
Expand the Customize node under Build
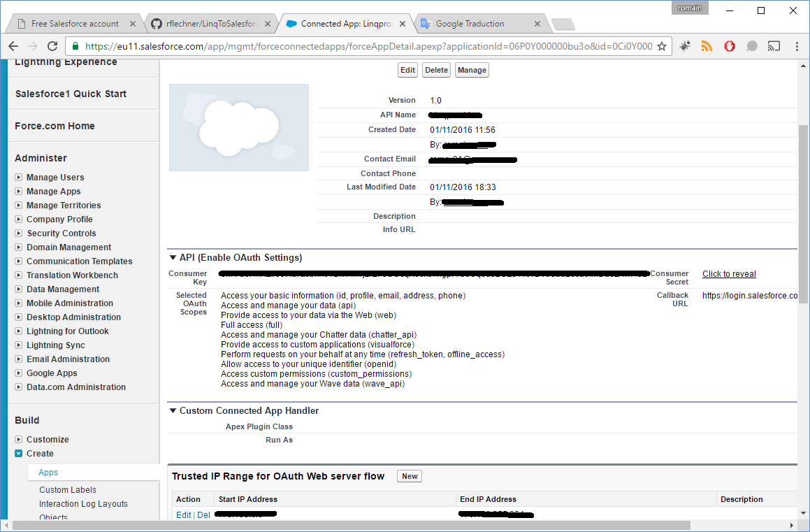point(19,440)
